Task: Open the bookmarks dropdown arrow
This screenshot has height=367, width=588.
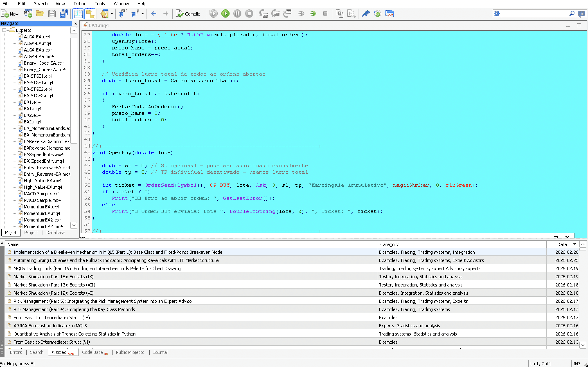Action: click(112, 14)
